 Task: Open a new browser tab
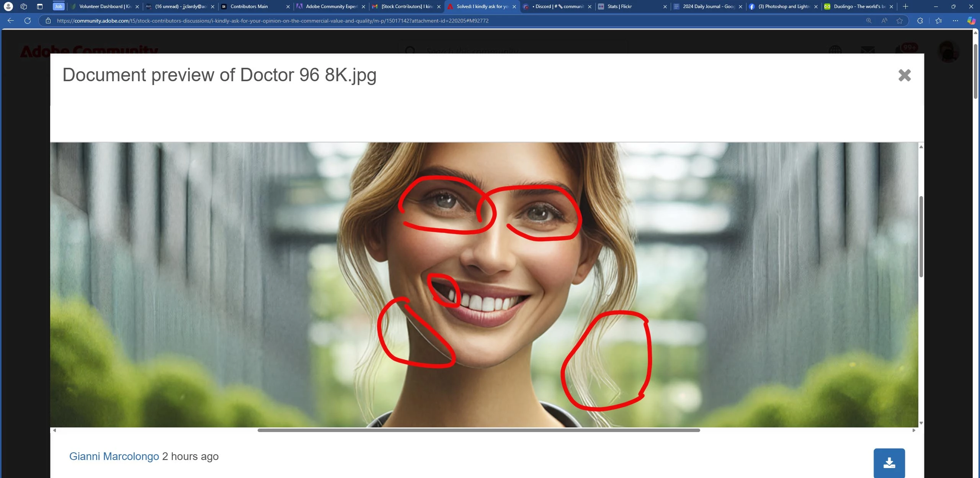click(x=905, y=7)
